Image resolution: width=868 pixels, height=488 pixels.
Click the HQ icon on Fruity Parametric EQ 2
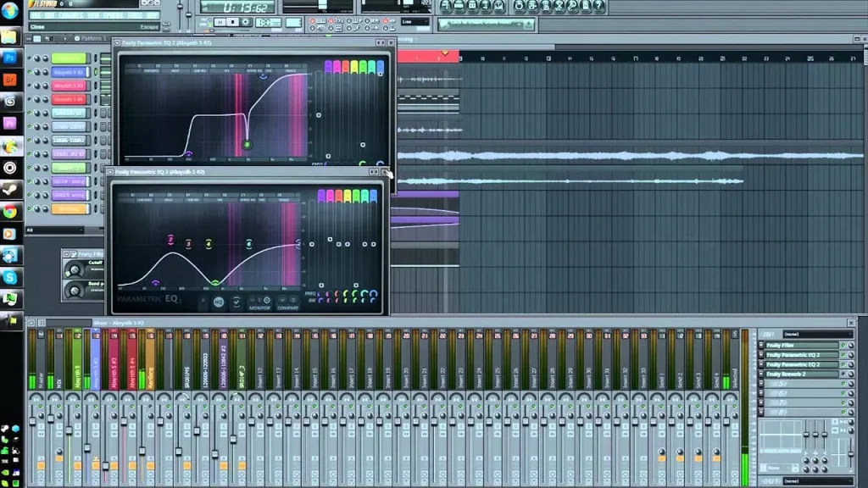(218, 301)
